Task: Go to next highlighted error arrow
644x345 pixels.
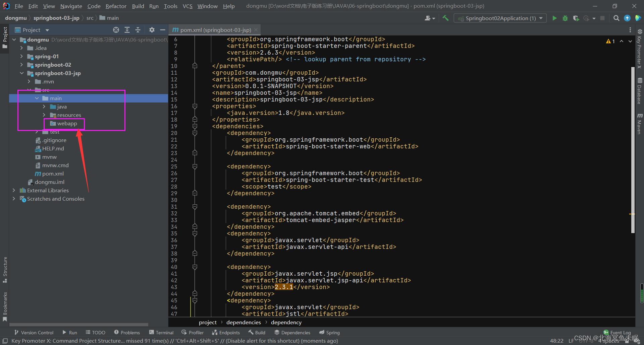Action: [x=630, y=41]
